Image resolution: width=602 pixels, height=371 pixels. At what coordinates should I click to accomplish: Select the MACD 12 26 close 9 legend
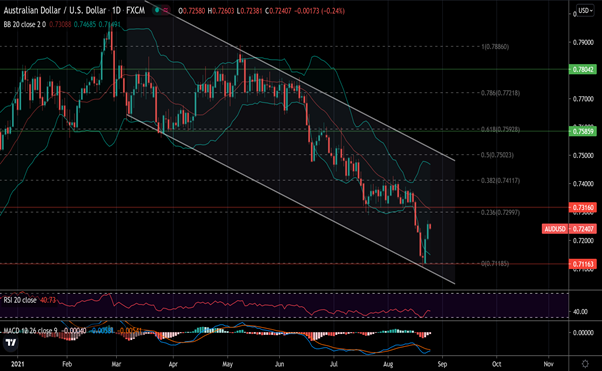(30, 331)
